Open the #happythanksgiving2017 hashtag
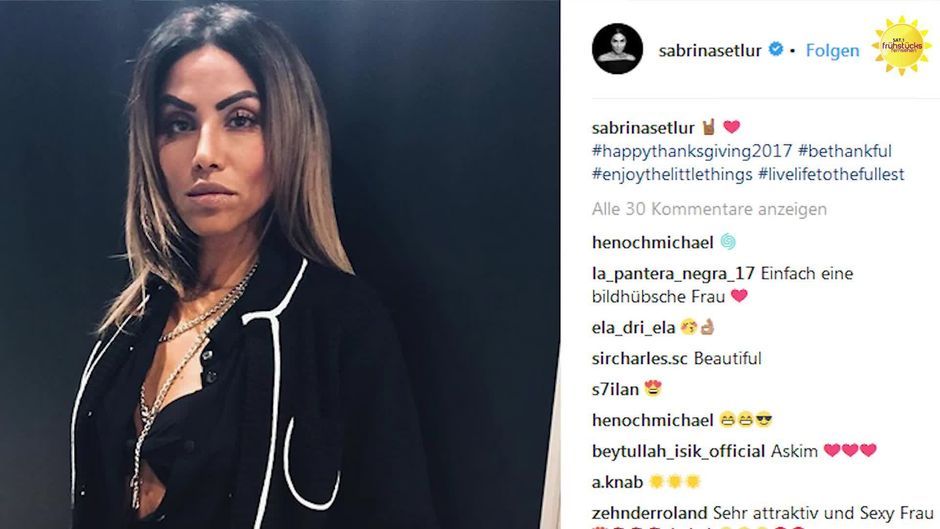This screenshot has height=529, width=940. click(x=692, y=151)
